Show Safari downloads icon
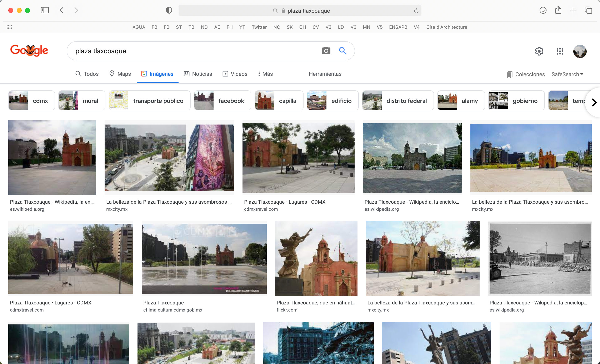Image resolution: width=600 pixels, height=364 pixels. 543,10
